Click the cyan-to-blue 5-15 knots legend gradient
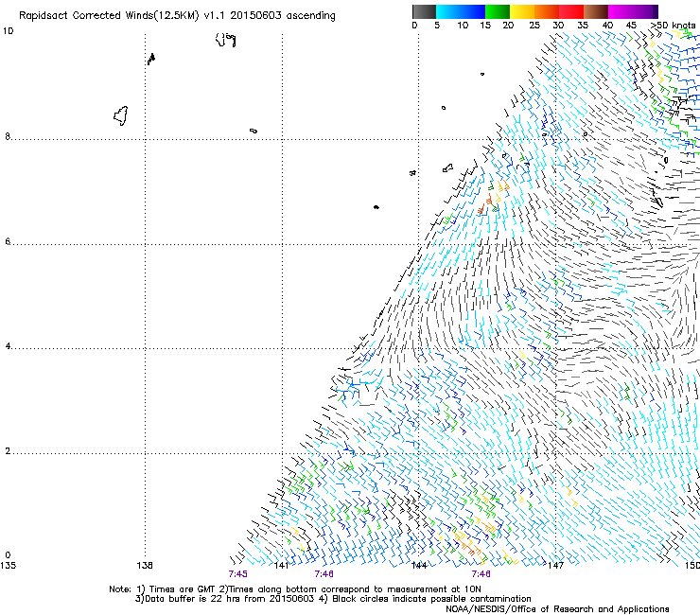700x615 pixels. point(460,11)
